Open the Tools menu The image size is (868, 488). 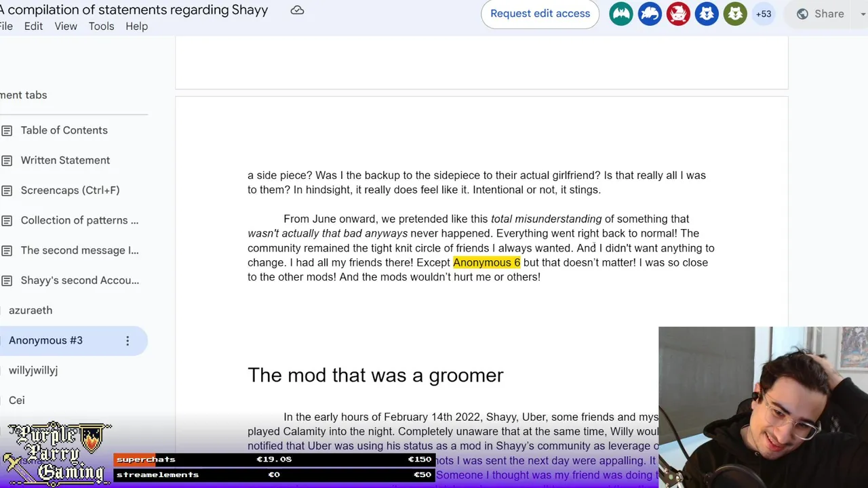click(101, 26)
